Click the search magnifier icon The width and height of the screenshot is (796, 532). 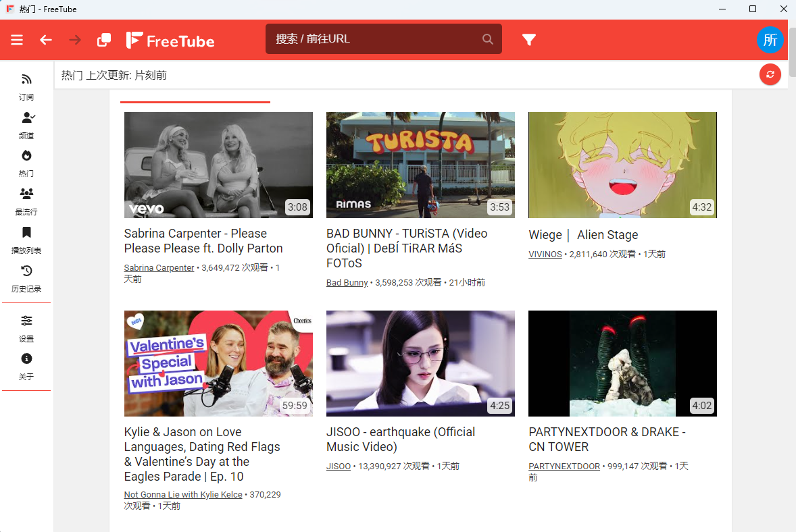click(488, 39)
